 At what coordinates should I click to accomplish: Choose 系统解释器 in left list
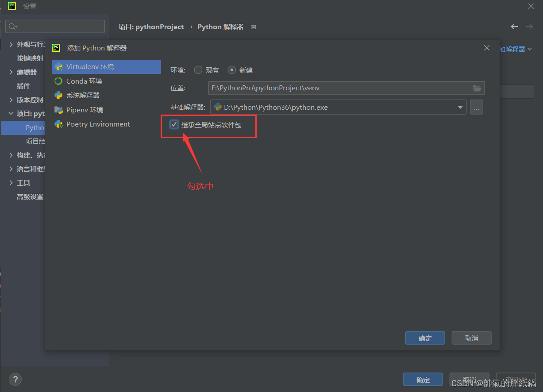coord(83,95)
